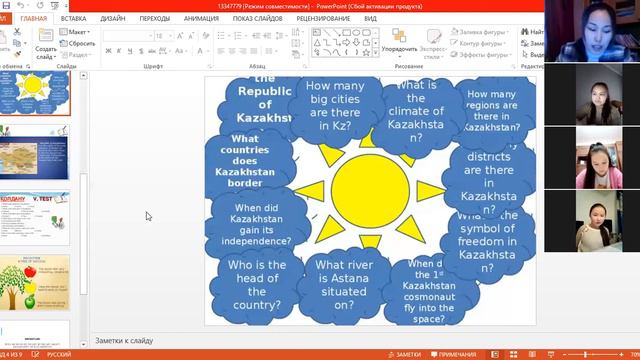The image size is (640, 360).
Task: Open the ДИЗАЙН tab
Action: coord(113,18)
